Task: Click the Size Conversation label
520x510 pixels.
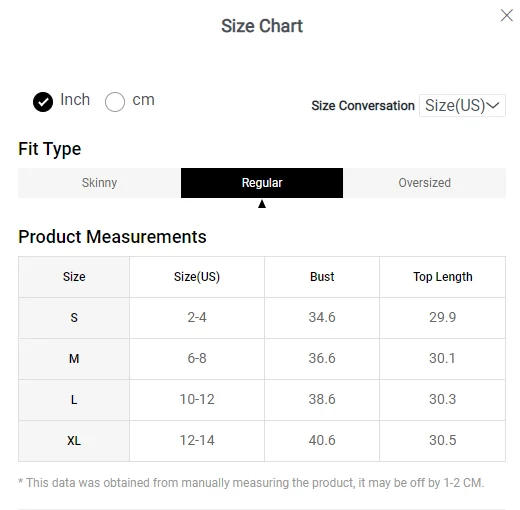Action: (x=363, y=106)
